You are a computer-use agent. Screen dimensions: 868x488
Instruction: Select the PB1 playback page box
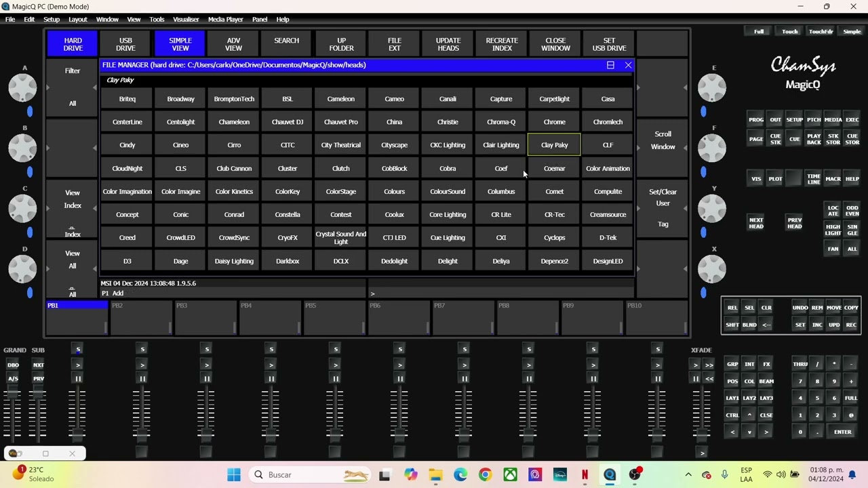[x=77, y=318]
